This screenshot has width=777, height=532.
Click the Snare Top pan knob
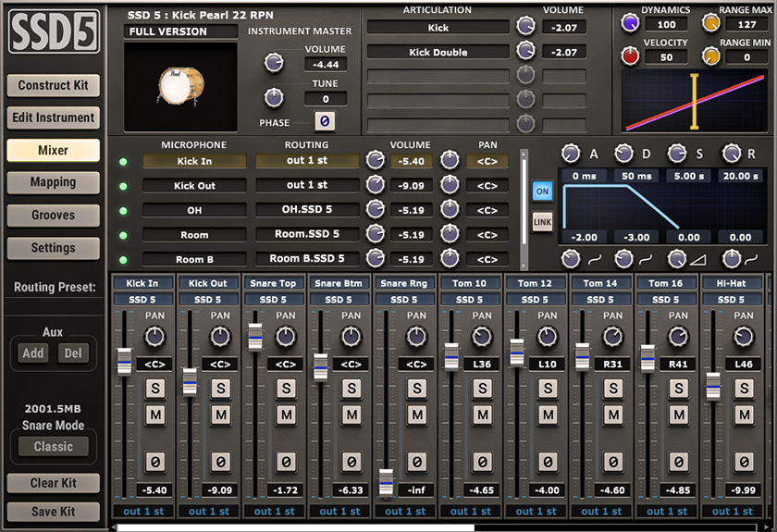pos(286,337)
